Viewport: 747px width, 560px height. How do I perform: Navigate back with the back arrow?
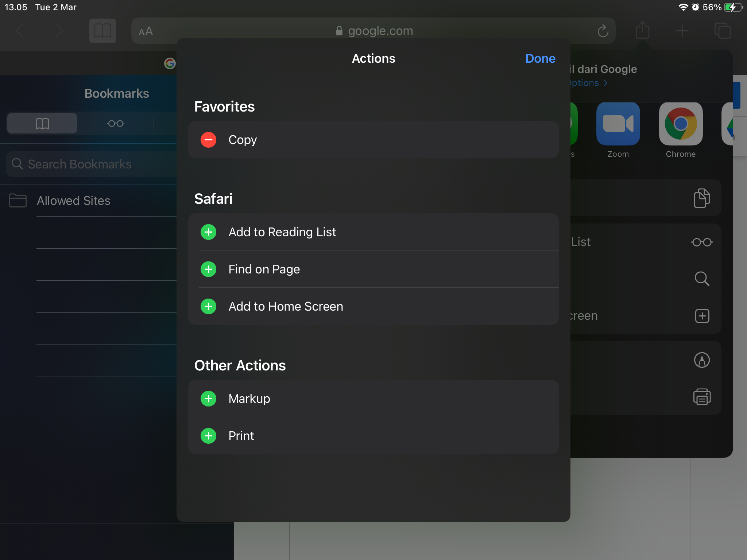click(x=20, y=31)
